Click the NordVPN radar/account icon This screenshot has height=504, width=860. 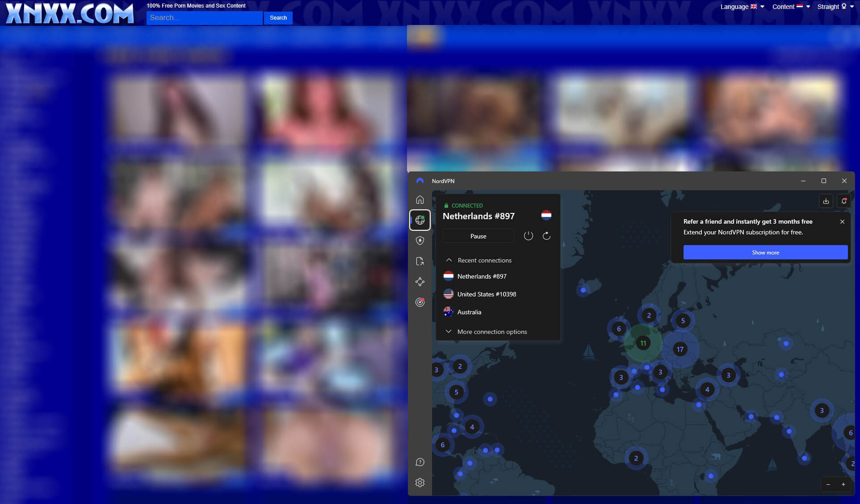[420, 301]
